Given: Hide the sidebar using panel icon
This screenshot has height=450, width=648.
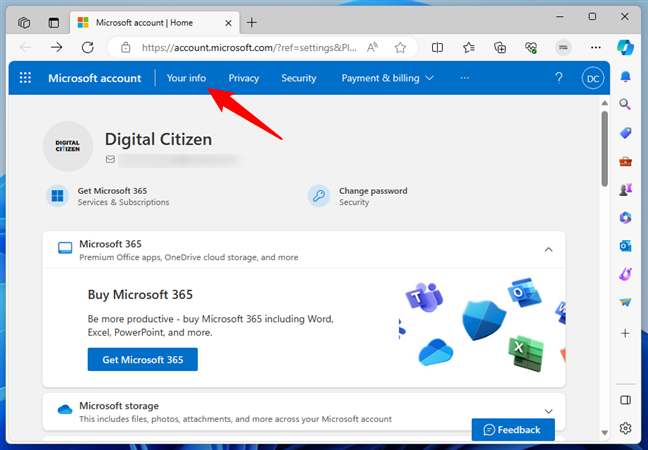Looking at the screenshot, I should (625, 400).
